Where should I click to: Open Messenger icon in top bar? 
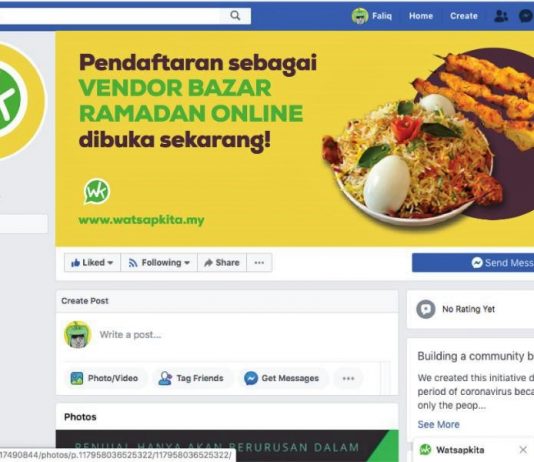coord(526,16)
